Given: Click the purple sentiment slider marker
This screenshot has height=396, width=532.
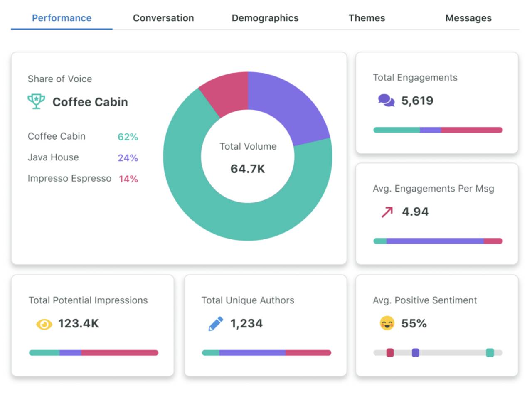Looking at the screenshot, I should [415, 353].
